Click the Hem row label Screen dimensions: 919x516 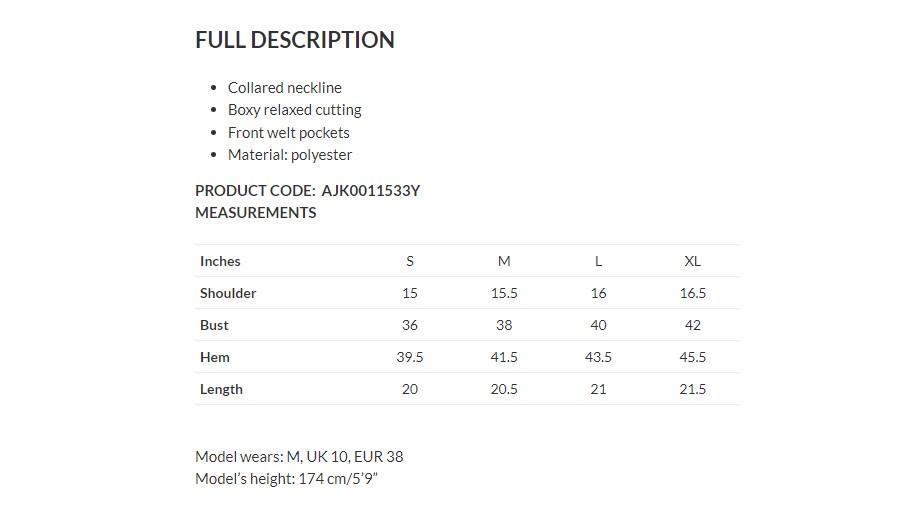click(x=214, y=357)
